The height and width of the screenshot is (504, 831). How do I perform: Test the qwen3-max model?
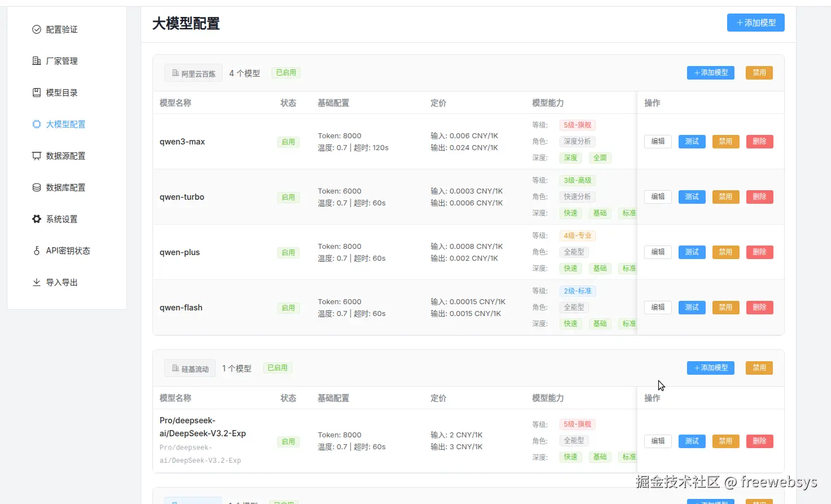coord(692,142)
